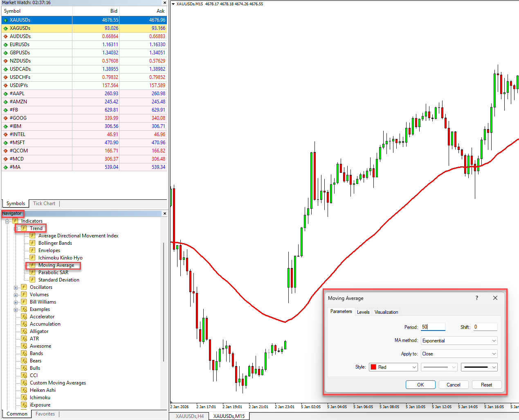The height and width of the screenshot is (420, 519).
Task: Expand the Oscillators folder
Action: click(x=16, y=288)
